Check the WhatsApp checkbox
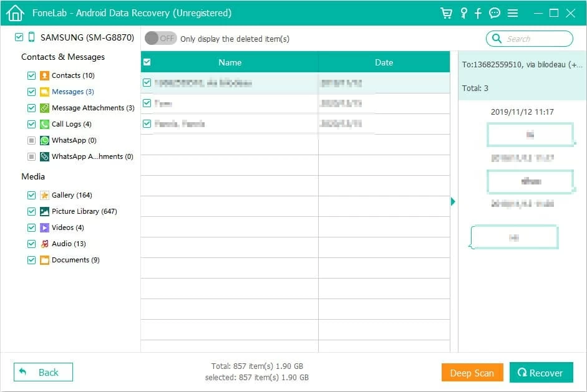The width and height of the screenshot is (587, 392). click(31, 140)
